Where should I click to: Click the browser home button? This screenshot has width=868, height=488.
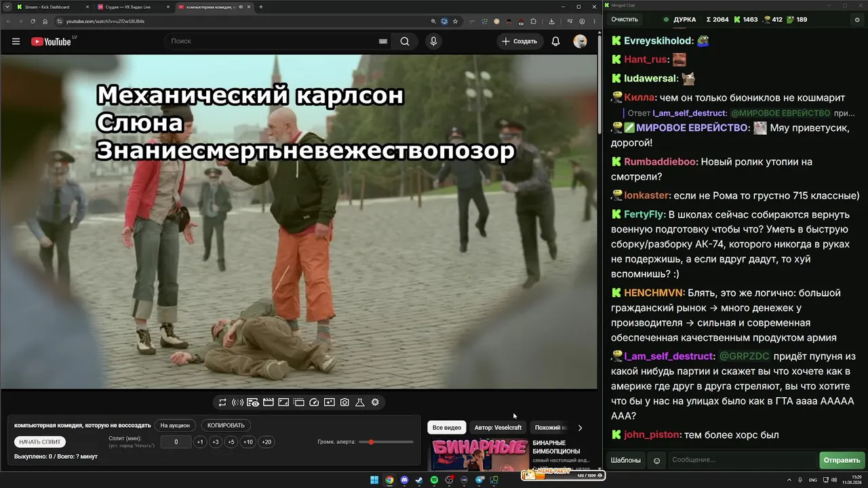point(45,21)
